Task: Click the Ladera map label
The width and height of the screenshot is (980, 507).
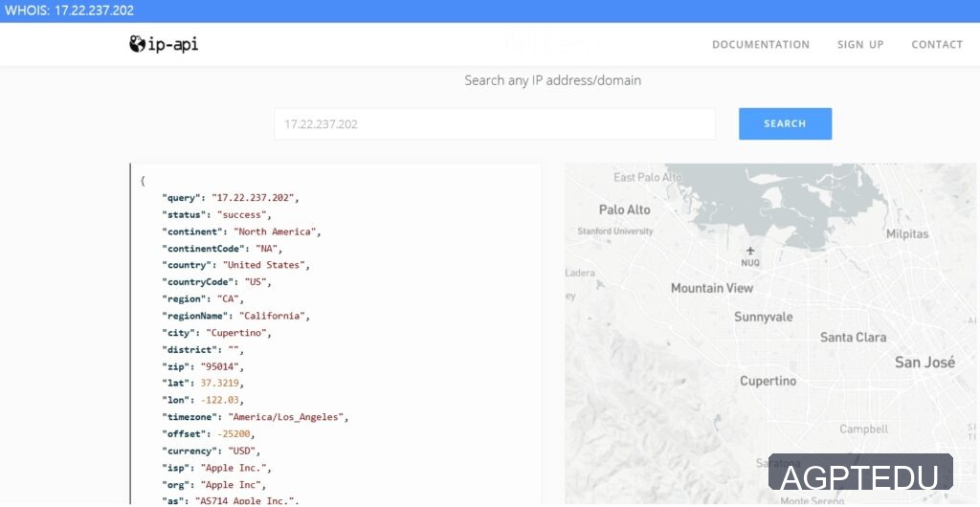Action: [581, 273]
